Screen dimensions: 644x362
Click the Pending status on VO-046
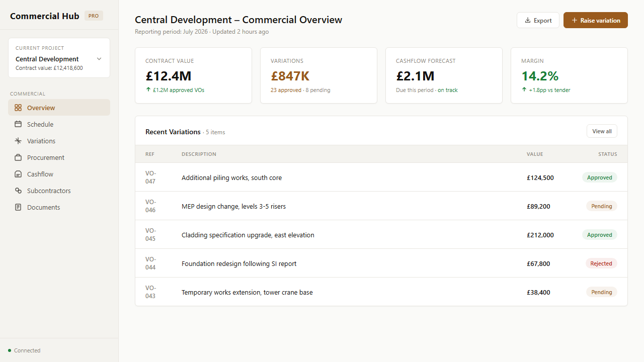602,206
